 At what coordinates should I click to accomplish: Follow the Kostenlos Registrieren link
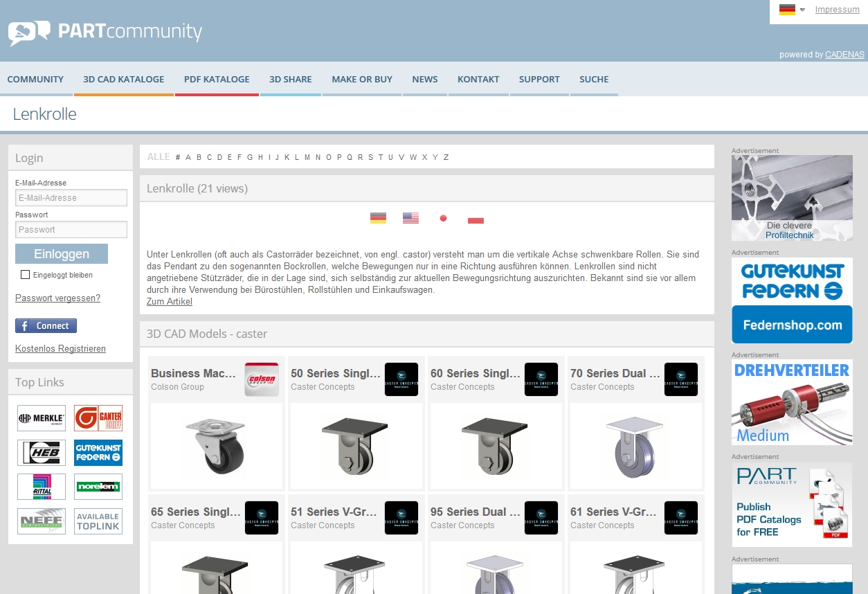(60, 349)
